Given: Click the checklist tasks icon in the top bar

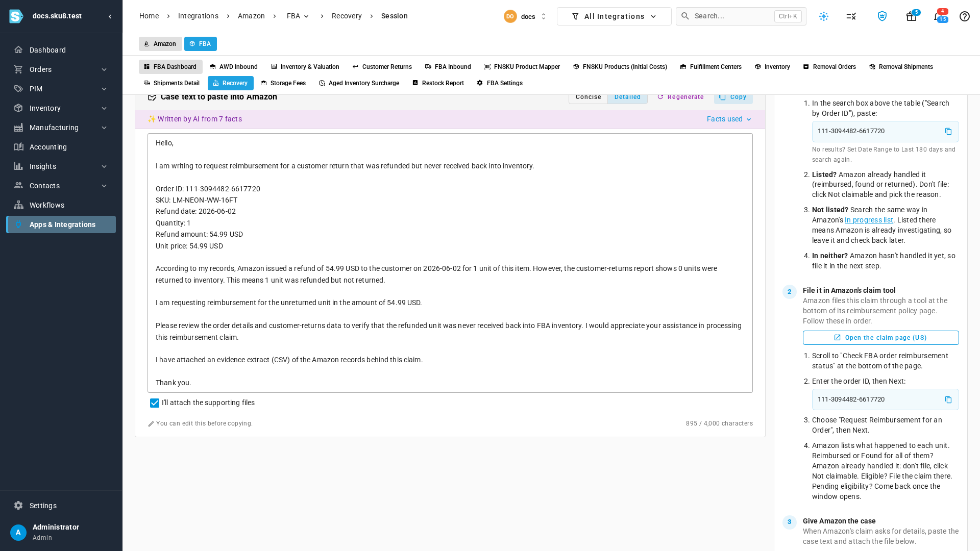Looking at the screenshot, I should [851, 16].
